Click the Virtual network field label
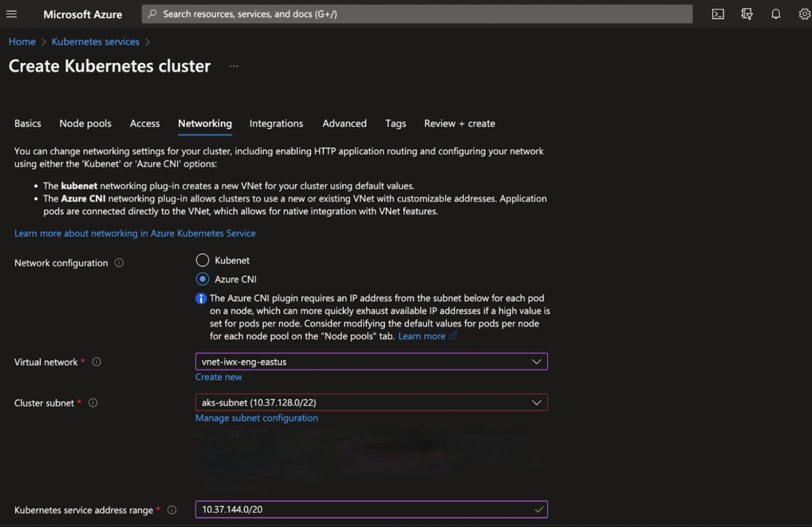The image size is (812, 527). (46, 362)
